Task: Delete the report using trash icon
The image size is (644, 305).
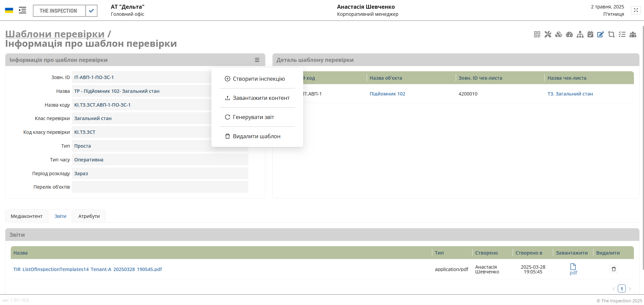Action: pos(614,269)
